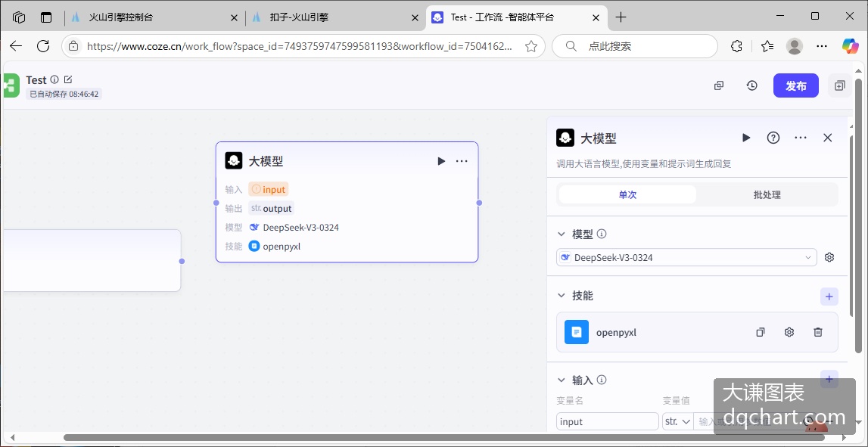This screenshot has width=868, height=447.
Task: Click the input tag on canvas node
Action: 269,190
